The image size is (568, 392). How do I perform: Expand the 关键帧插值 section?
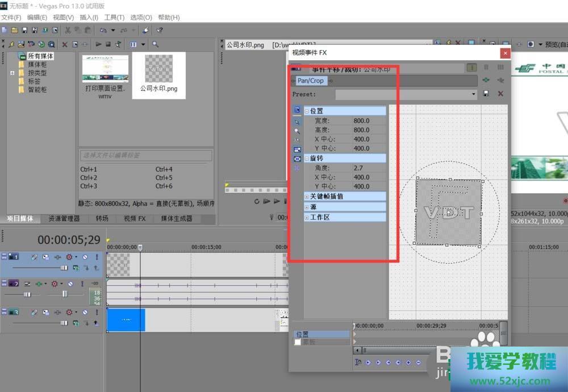tap(307, 197)
